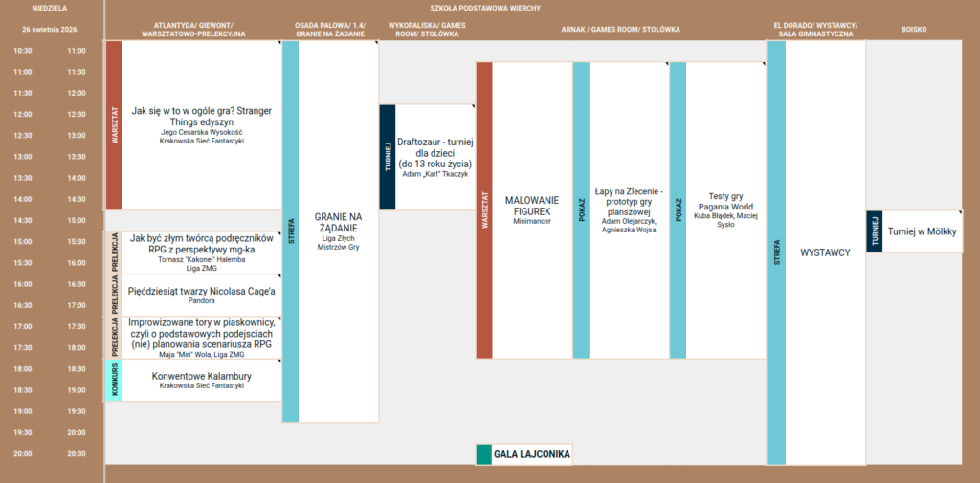Click the dark TURNIEJ strip beside Draftozaur
The height and width of the screenshot is (483, 980).
(387, 157)
